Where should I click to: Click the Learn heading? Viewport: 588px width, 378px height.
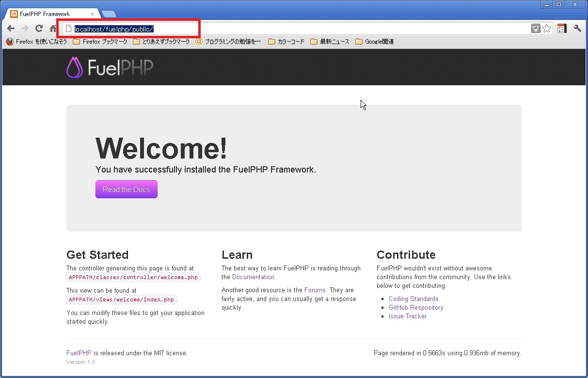pyautogui.click(x=237, y=255)
